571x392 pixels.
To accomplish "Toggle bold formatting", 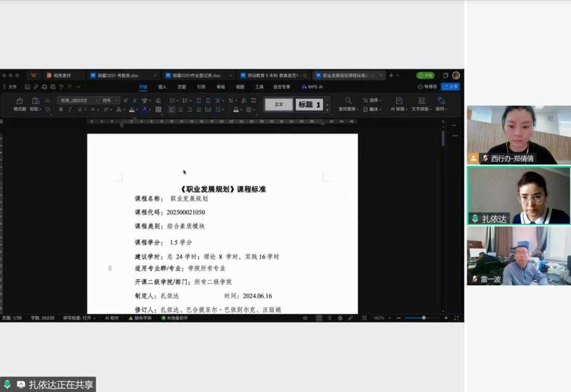I will [x=61, y=109].
